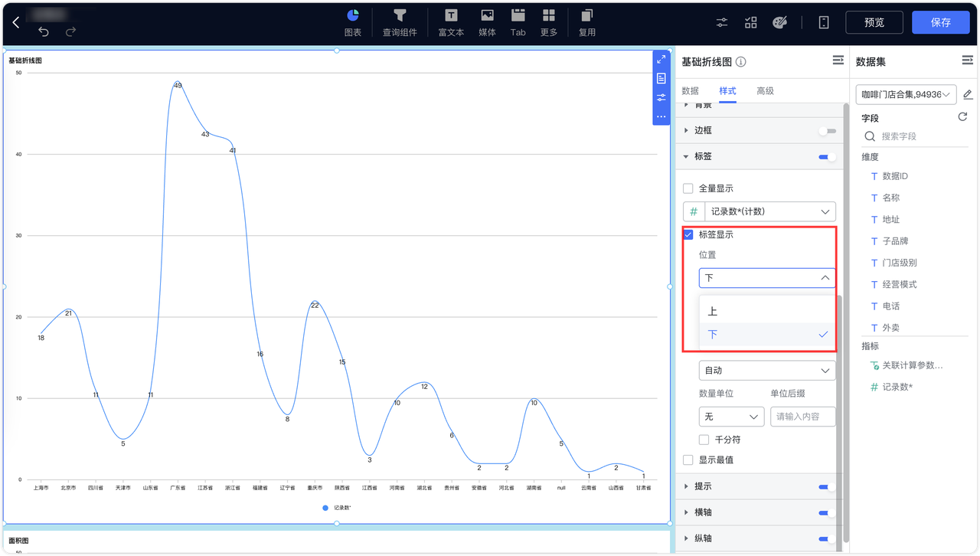Click the 单位后缀 input field
Screen dimensions: 980x556
tap(802, 415)
